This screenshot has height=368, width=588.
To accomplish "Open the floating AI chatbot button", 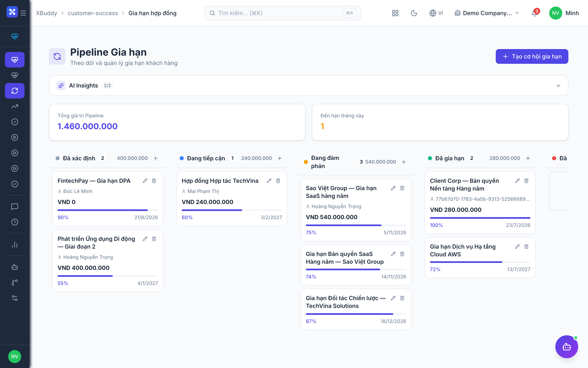I will coord(567,347).
